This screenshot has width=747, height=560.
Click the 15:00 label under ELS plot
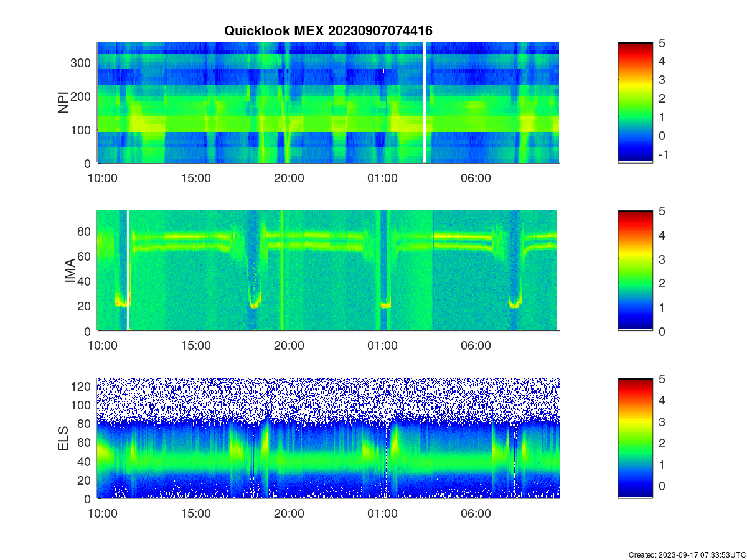[196, 514]
